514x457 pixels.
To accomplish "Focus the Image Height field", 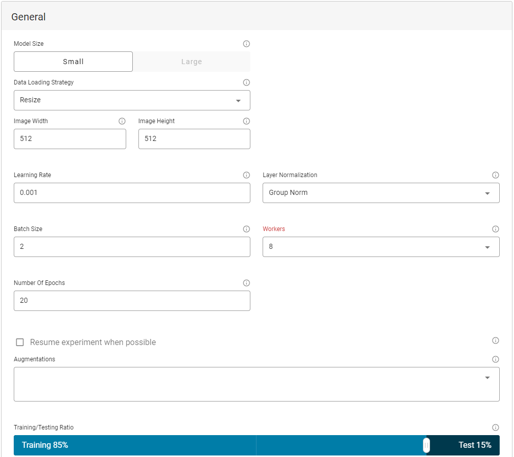I will [194, 139].
